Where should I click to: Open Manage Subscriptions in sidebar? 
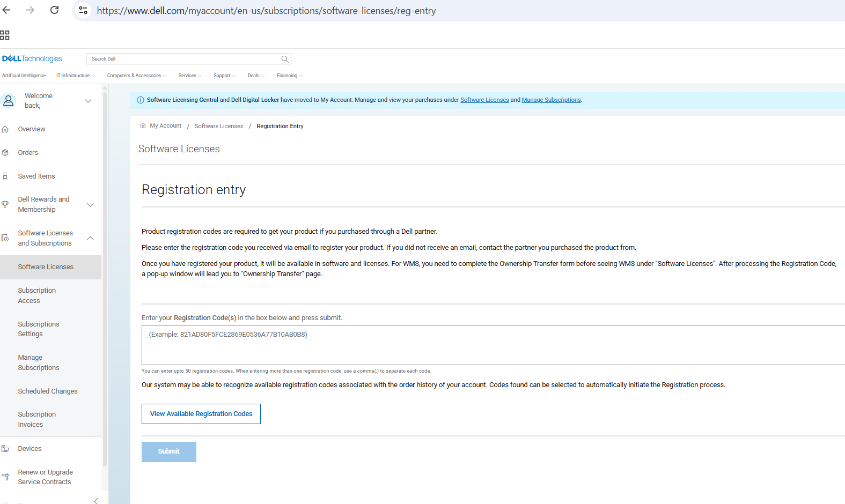39,362
